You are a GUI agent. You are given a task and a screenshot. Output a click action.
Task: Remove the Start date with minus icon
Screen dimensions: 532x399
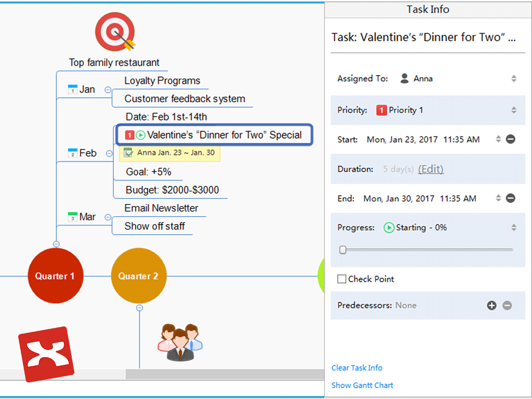click(x=510, y=139)
